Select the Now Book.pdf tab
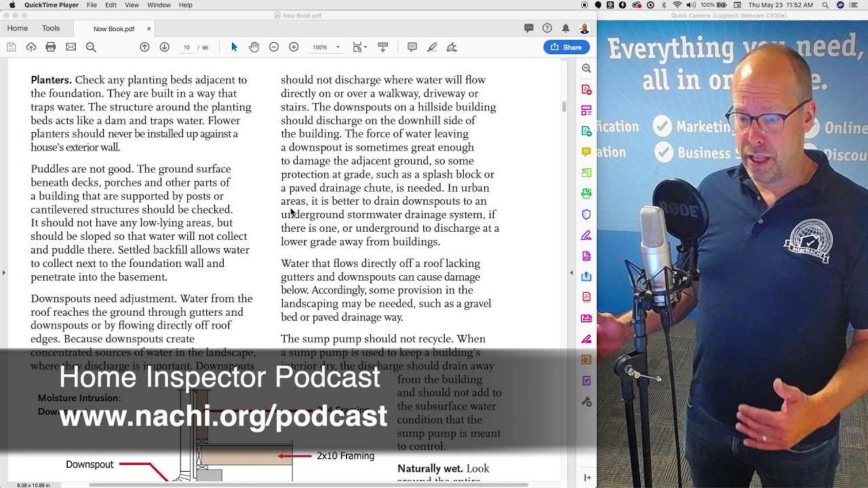 (x=114, y=29)
